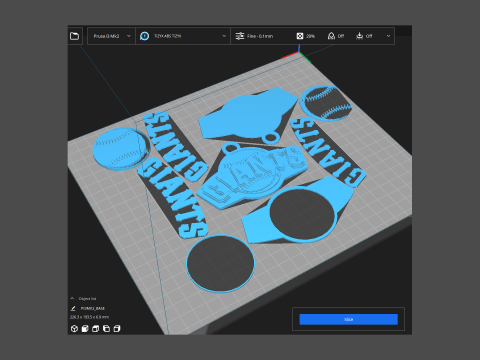Select the round ring model at bottom

220,263
